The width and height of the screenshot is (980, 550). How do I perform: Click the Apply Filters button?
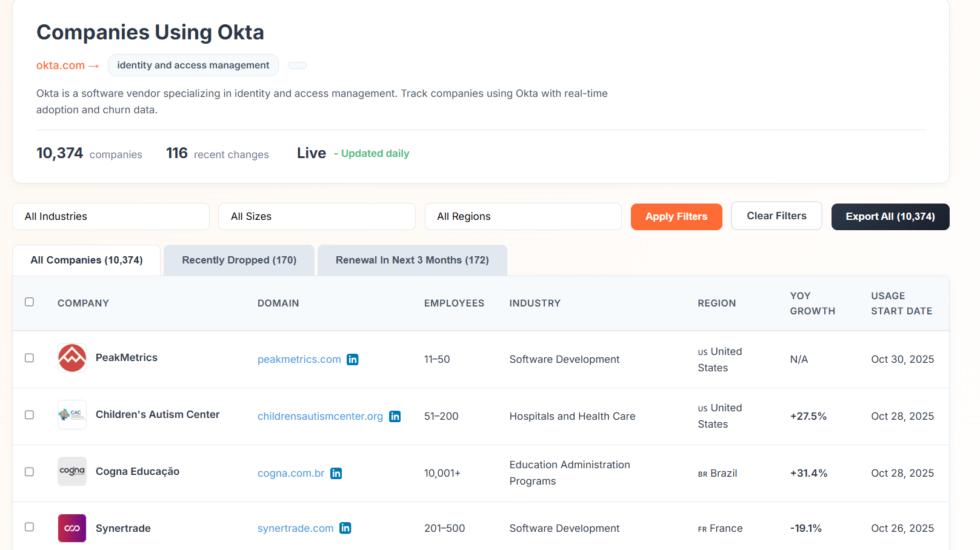(676, 217)
